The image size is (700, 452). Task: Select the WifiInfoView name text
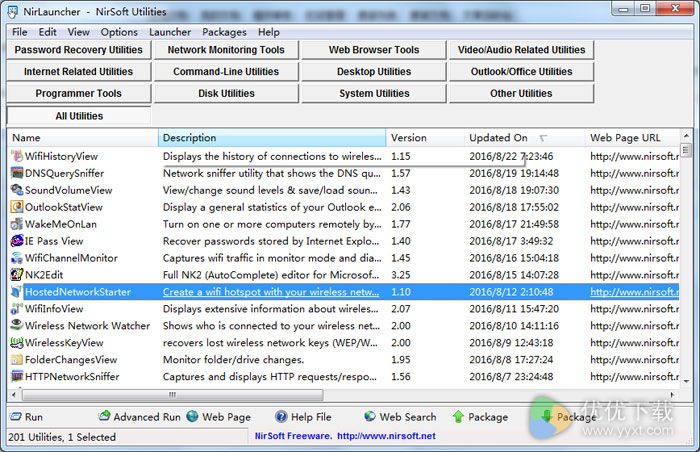click(x=54, y=309)
